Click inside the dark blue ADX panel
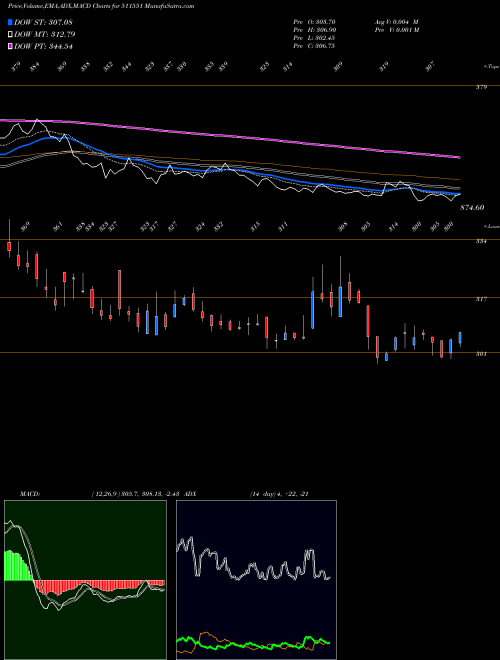Image resolution: width=500 pixels, height=660 pixels. coord(256,580)
